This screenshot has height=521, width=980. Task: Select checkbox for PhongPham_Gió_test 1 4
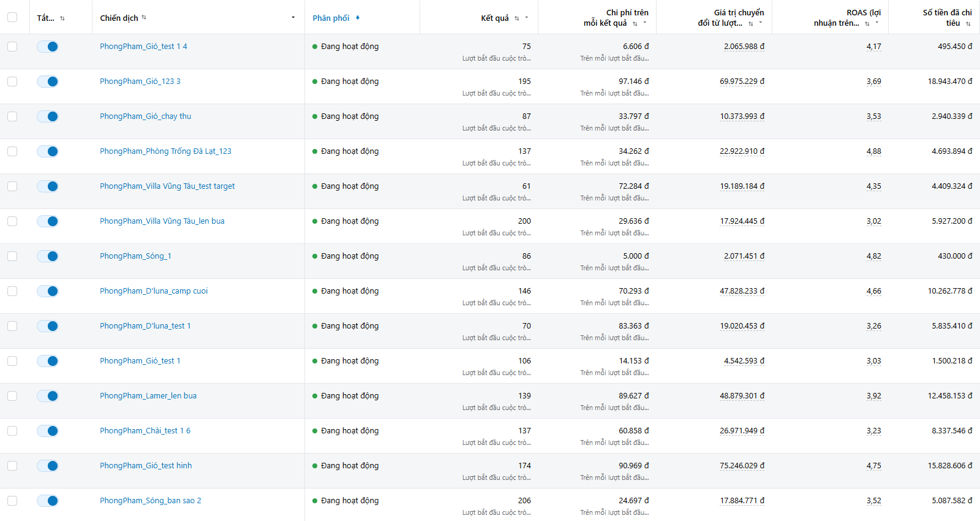[12, 47]
